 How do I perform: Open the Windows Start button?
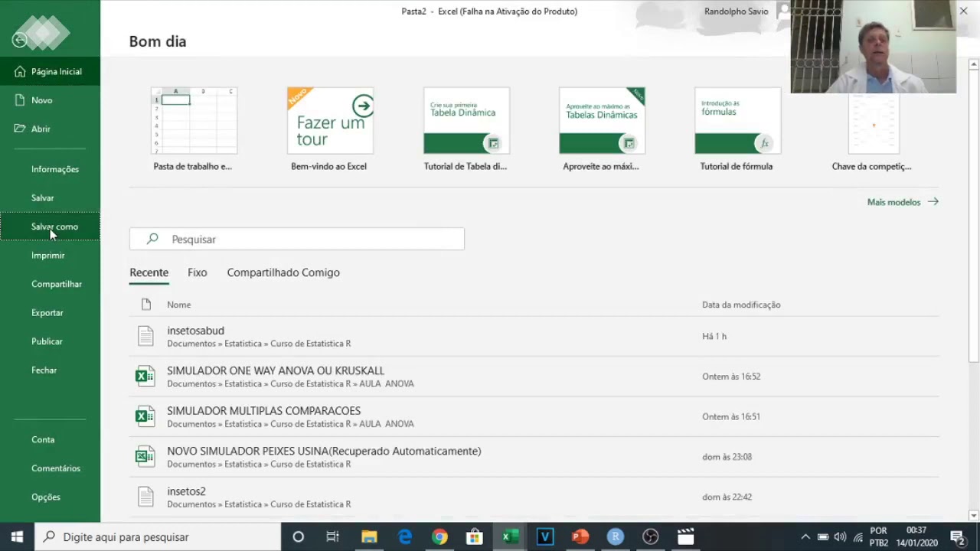17,536
